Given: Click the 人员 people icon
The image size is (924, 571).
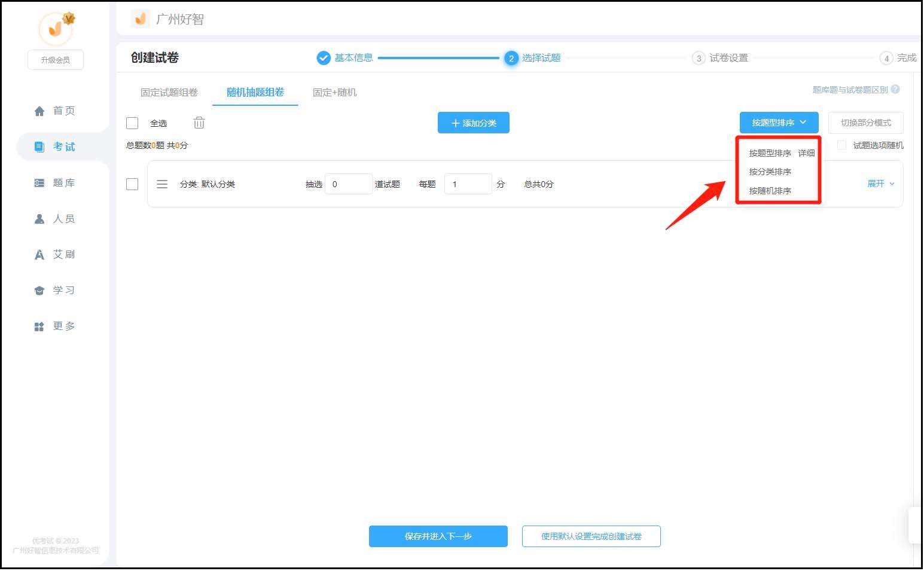Looking at the screenshot, I should [x=39, y=219].
